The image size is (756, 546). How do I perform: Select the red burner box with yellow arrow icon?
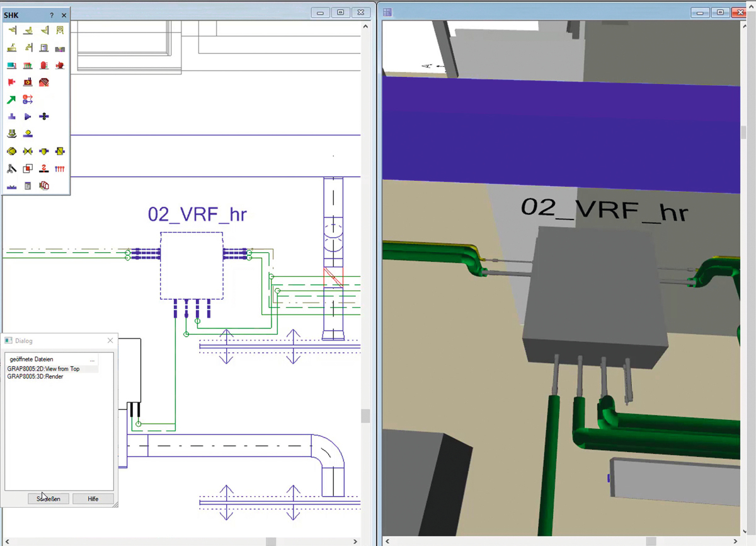point(28,82)
